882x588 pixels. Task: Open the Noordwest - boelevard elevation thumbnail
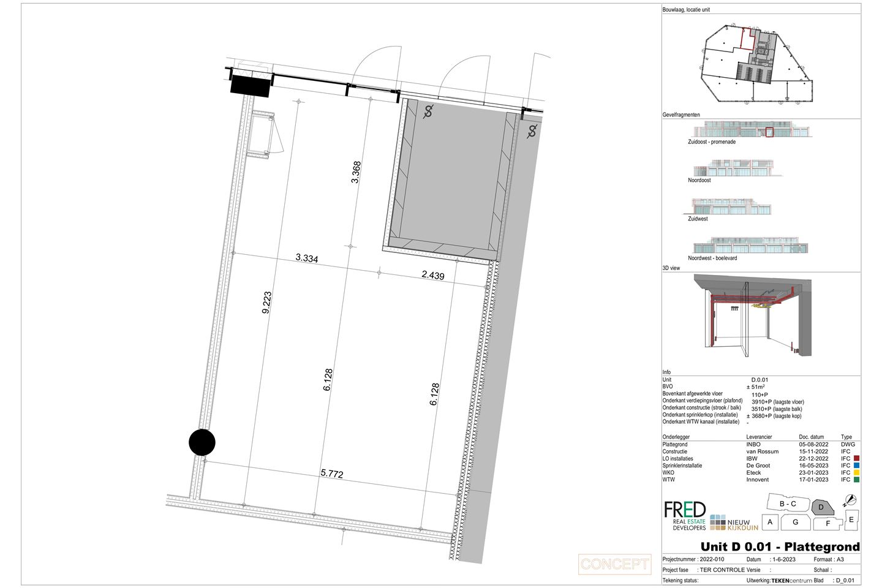(x=751, y=246)
